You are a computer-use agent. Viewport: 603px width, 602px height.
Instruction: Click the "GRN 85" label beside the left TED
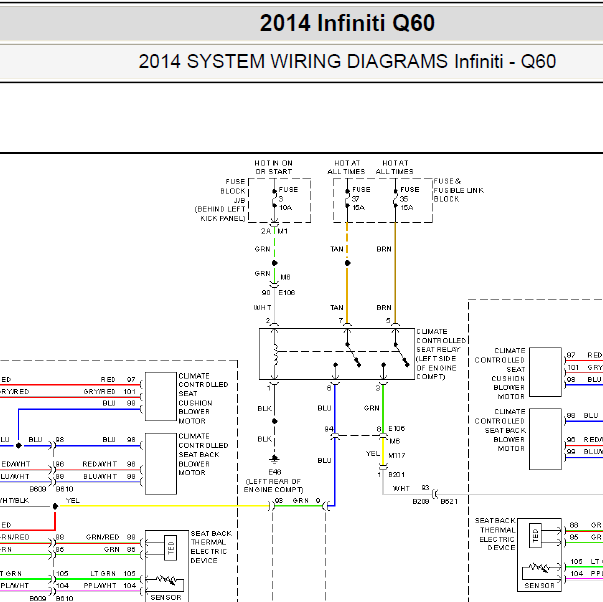click(119, 550)
